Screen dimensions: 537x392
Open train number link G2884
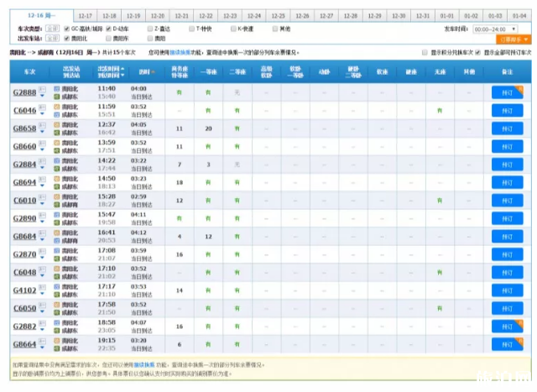[24, 165]
